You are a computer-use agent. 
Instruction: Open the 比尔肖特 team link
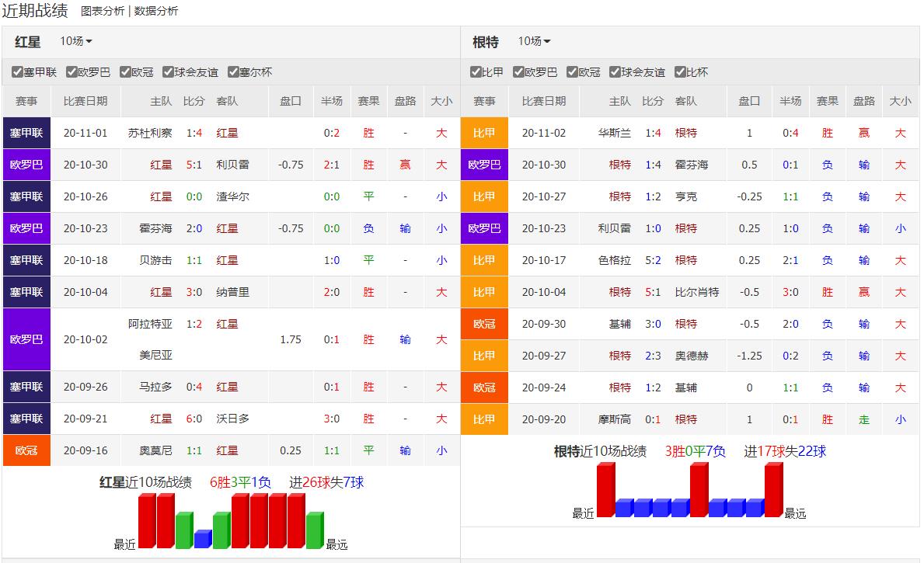click(697, 292)
